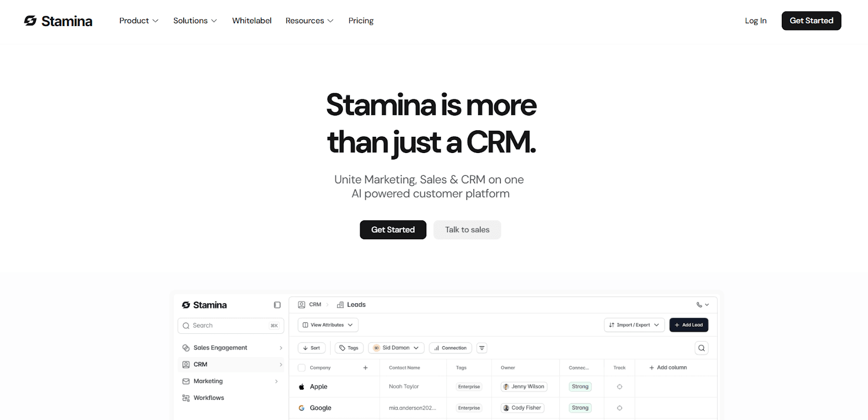Click the table search magnifier icon

[701, 348]
